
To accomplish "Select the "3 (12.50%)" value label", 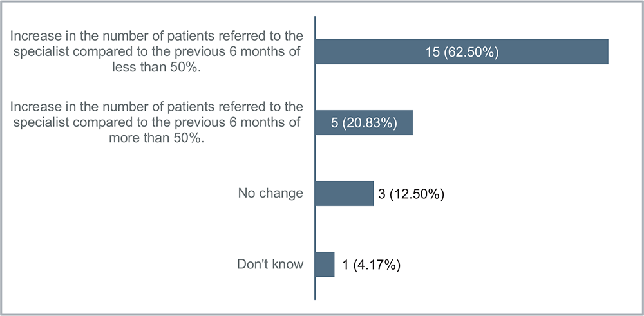I will (x=412, y=193).
